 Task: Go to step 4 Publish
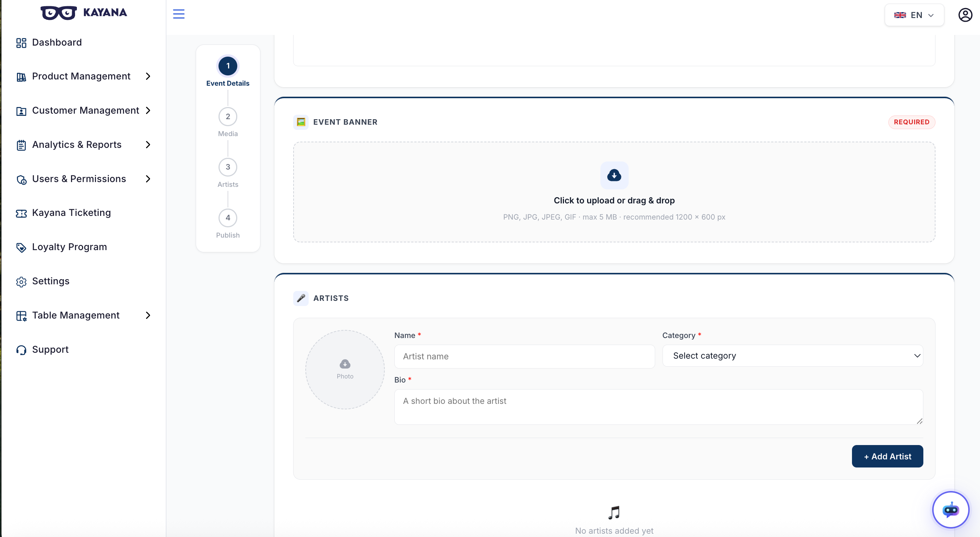228,218
